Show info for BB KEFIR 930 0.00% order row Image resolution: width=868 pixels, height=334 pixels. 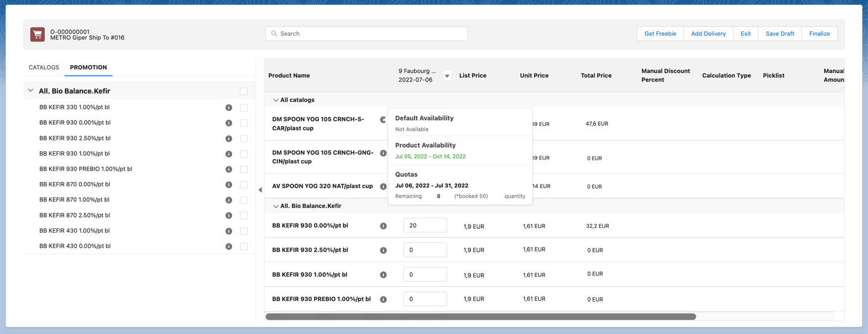[383, 226]
